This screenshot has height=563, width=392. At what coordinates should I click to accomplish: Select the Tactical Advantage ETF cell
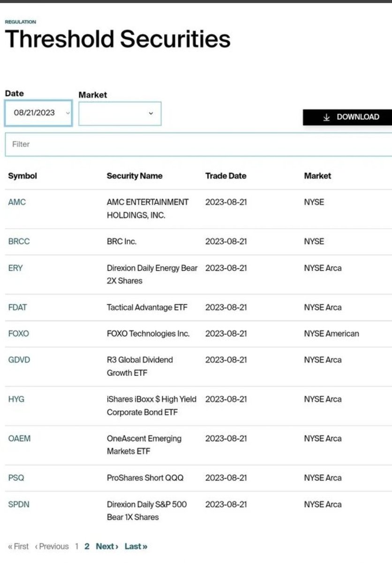point(147,307)
